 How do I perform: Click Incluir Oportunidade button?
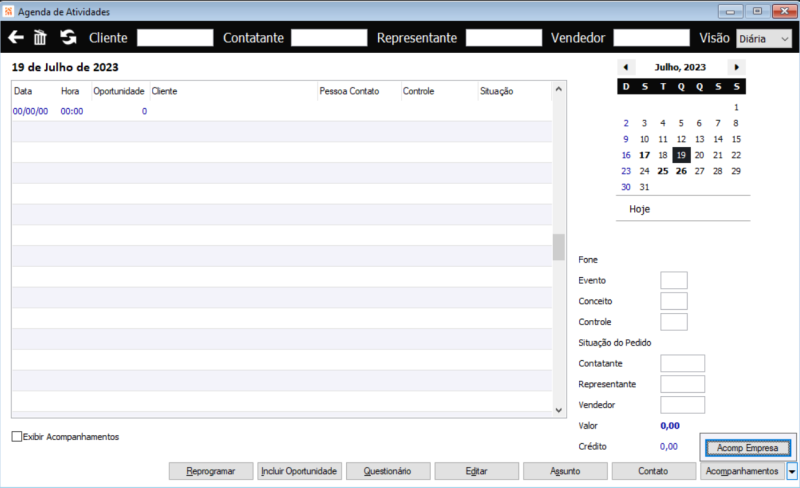(299, 471)
